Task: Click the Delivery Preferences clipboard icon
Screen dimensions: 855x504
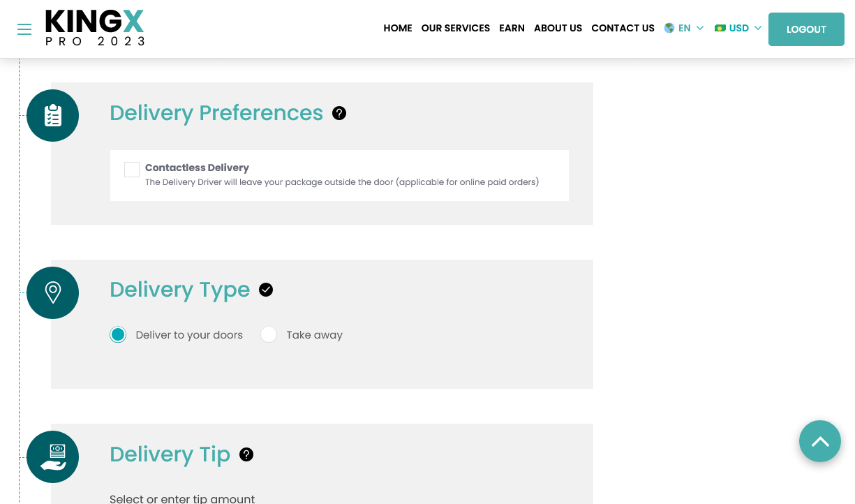Action: 52,115
